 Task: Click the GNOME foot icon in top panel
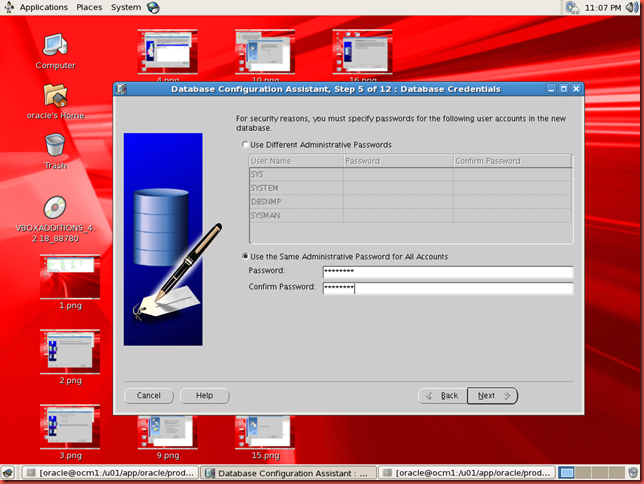[x=9, y=7]
